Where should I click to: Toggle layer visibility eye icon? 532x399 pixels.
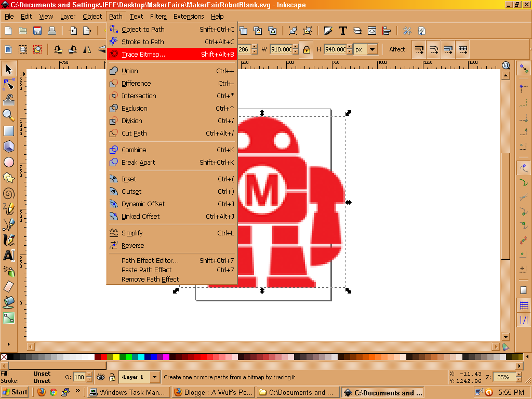pyautogui.click(x=100, y=377)
